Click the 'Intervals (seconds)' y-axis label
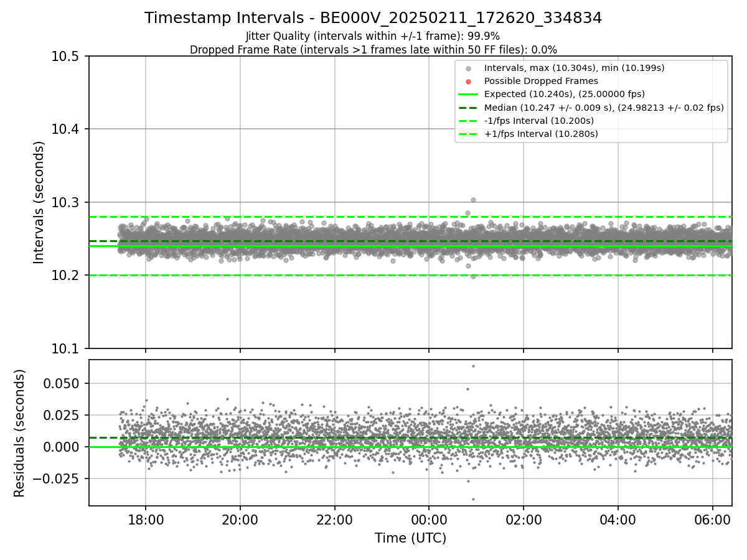747x560 pixels. 39,202
